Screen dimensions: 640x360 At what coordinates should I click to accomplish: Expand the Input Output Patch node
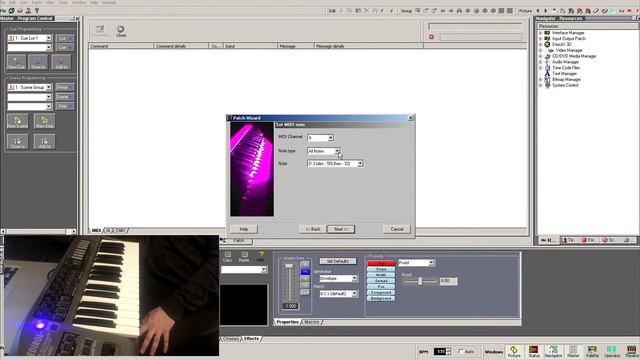(540, 38)
